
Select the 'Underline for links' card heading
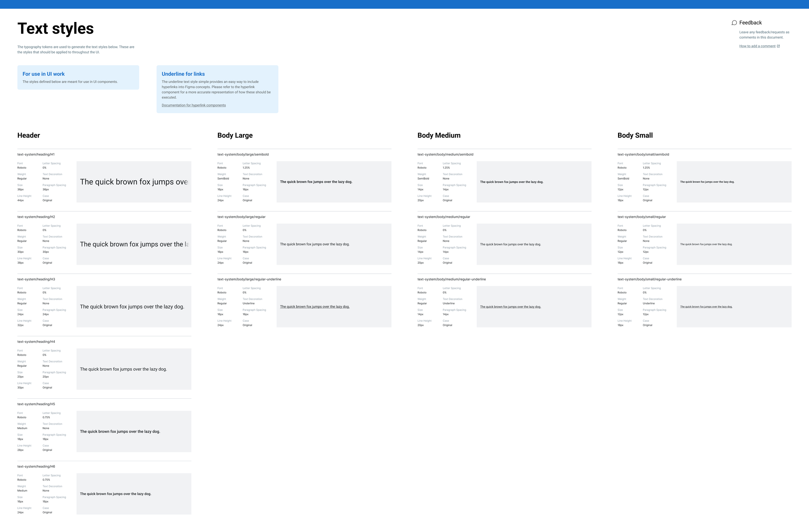[183, 74]
